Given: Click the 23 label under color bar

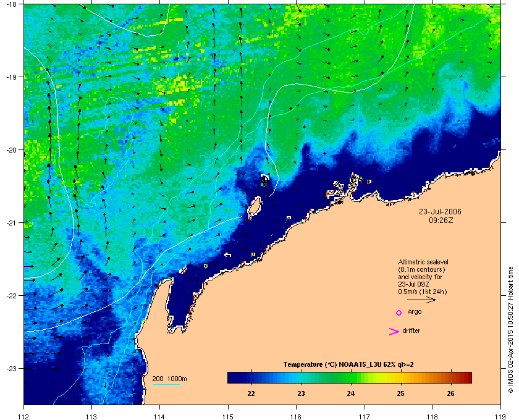Looking at the screenshot, I should click(x=301, y=393).
